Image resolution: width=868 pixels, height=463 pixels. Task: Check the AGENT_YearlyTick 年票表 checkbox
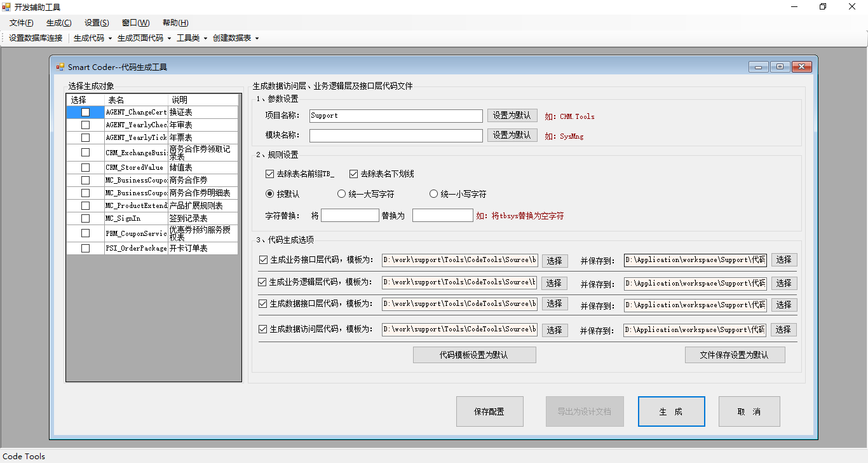[x=85, y=137]
